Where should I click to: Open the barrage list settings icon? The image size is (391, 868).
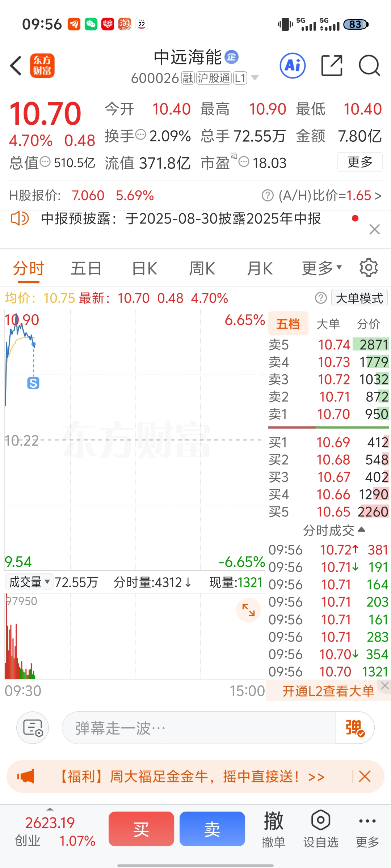33,728
